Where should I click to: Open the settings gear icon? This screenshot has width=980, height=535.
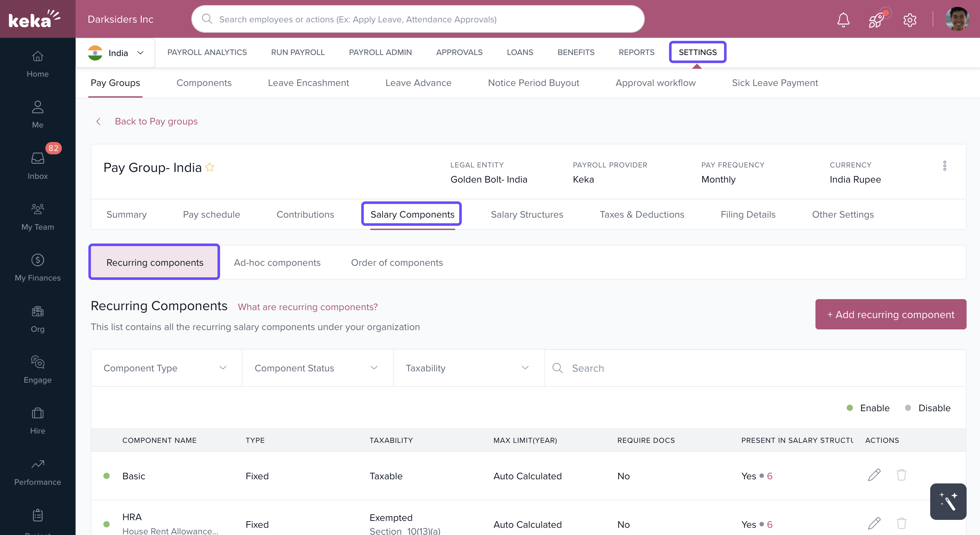pos(910,19)
